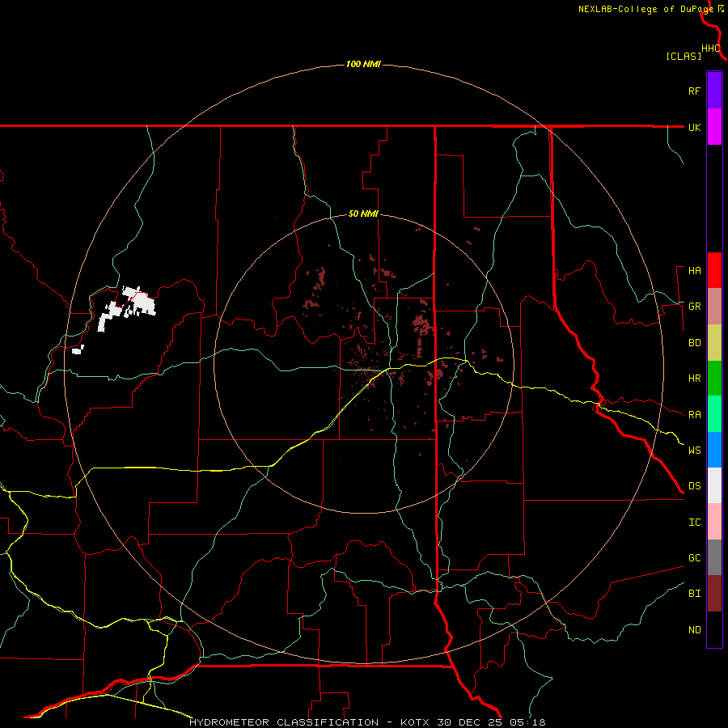Viewport: 728px width, 728px height.
Task: Click the "RA" legend label
Action: pyautogui.click(x=694, y=415)
